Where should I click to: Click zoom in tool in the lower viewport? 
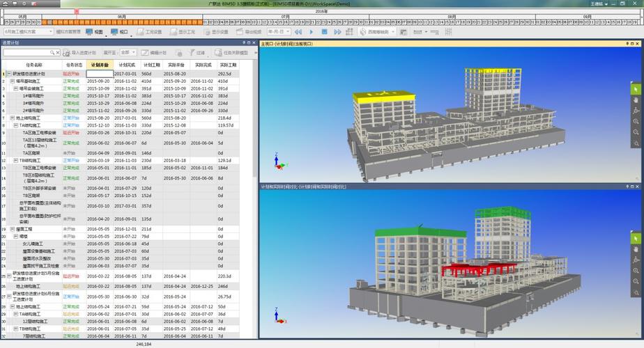coord(636,271)
